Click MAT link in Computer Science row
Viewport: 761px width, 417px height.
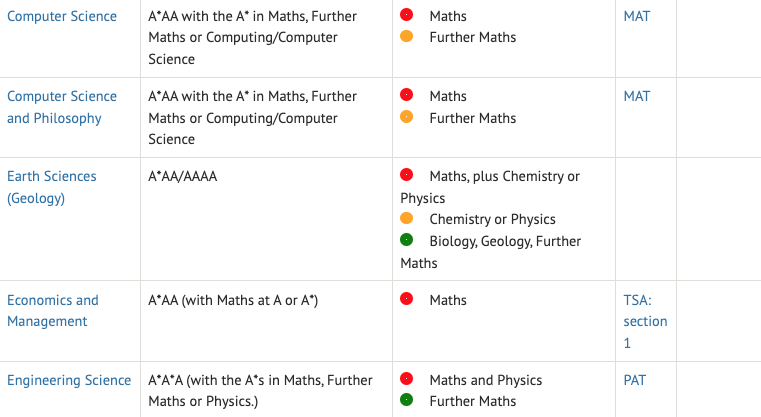click(636, 16)
